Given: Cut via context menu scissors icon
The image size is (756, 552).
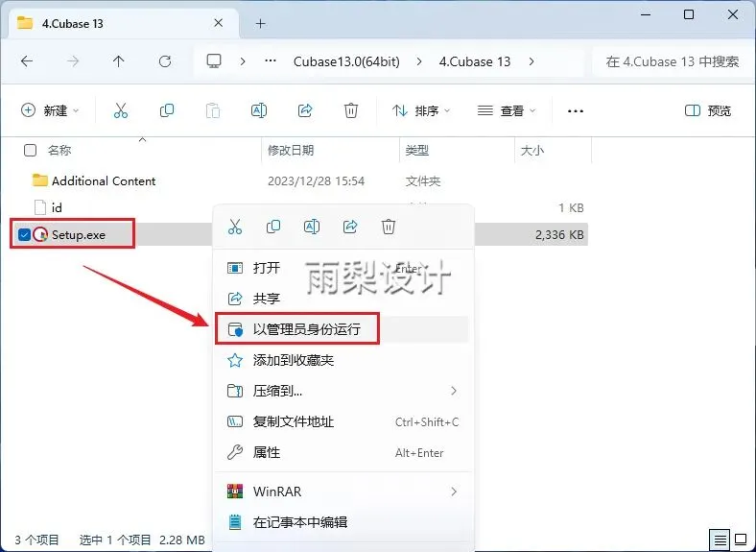Looking at the screenshot, I should 235,227.
